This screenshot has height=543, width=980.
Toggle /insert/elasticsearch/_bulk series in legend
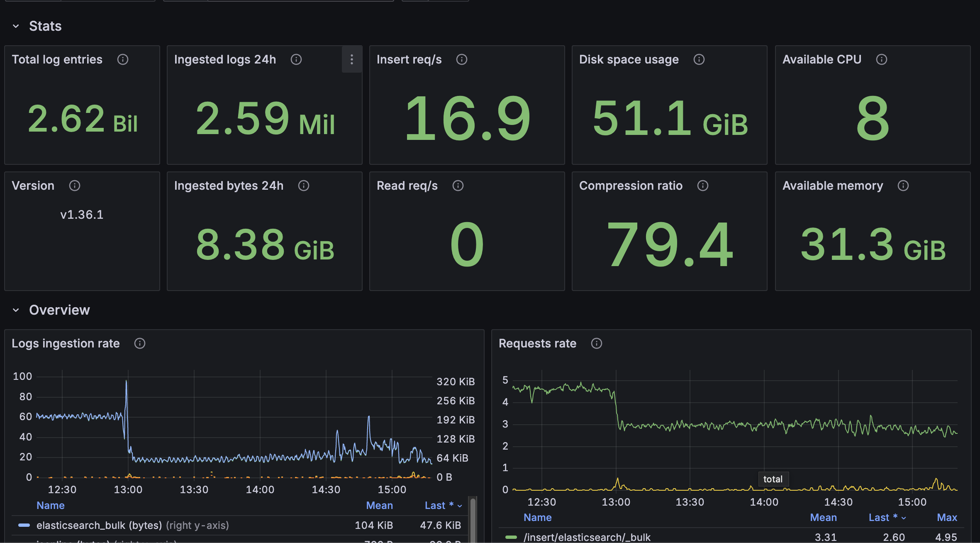[587, 537]
